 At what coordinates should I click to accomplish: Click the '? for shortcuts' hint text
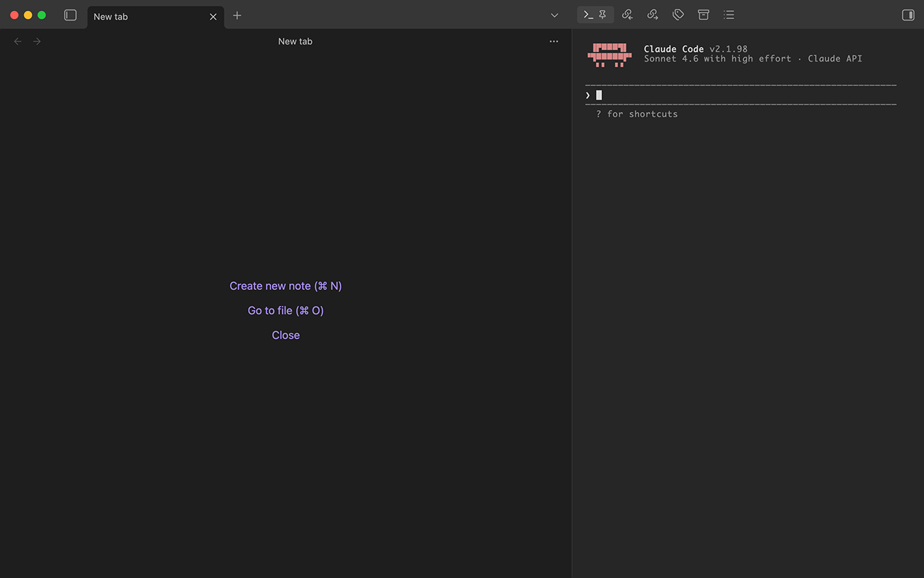[x=637, y=114]
